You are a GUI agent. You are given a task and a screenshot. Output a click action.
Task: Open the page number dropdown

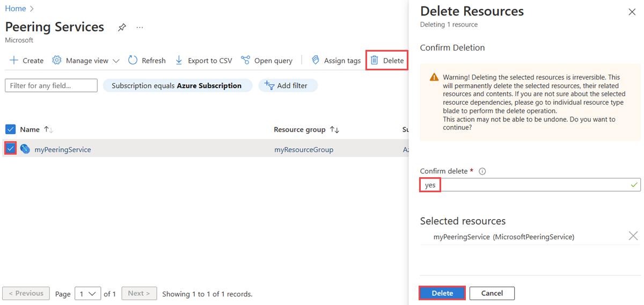(88, 294)
